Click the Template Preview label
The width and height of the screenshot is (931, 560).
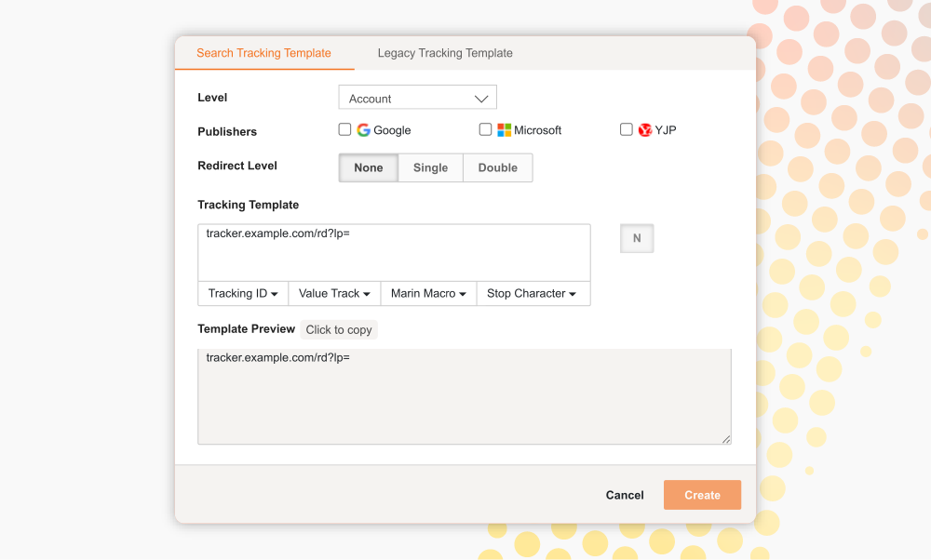click(246, 328)
